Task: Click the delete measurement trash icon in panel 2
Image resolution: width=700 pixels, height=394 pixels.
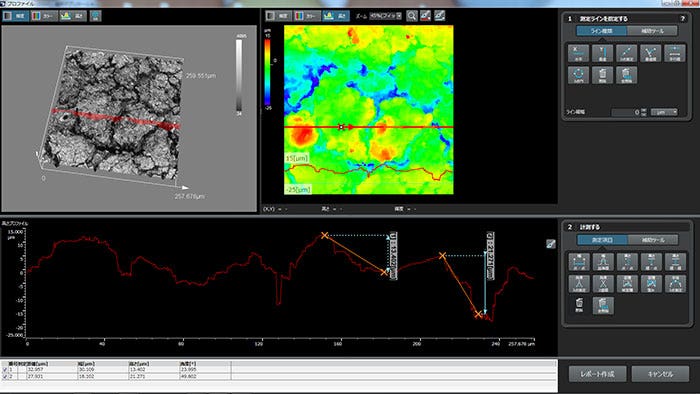Action: pyautogui.click(x=579, y=306)
